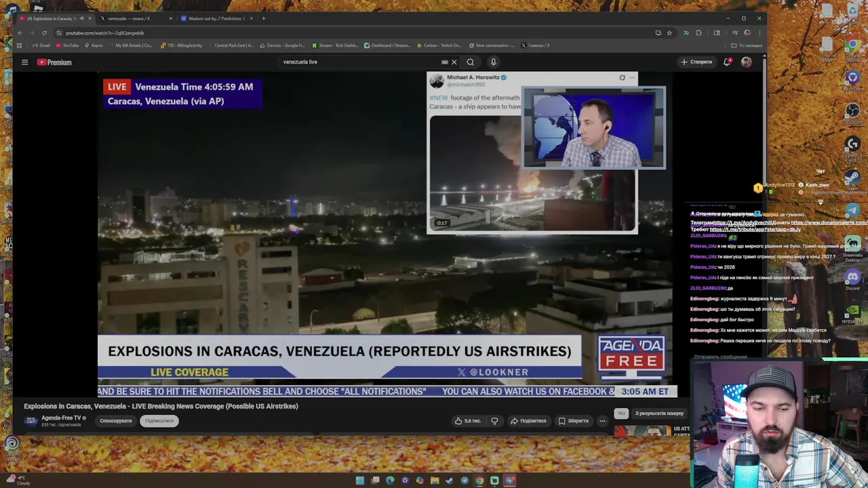Viewport: 868px width, 488px height.
Task: Open the YouTube hamburger guide menu
Action: [x=24, y=62]
